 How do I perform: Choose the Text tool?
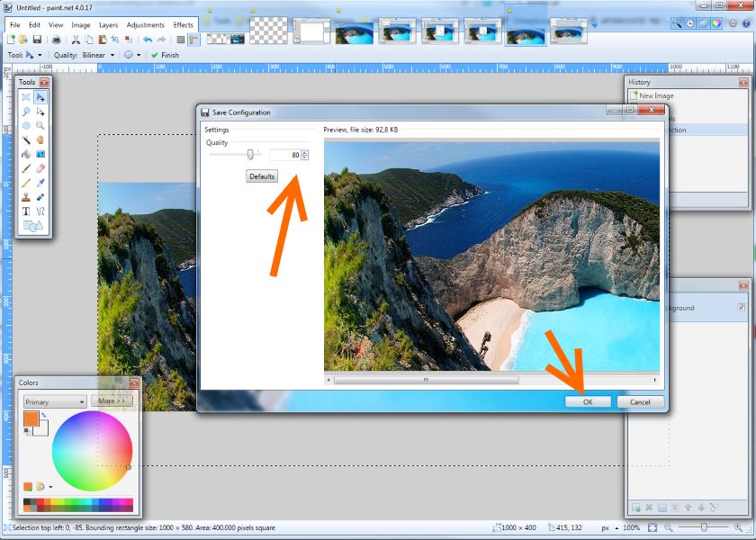(x=26, y=211)
